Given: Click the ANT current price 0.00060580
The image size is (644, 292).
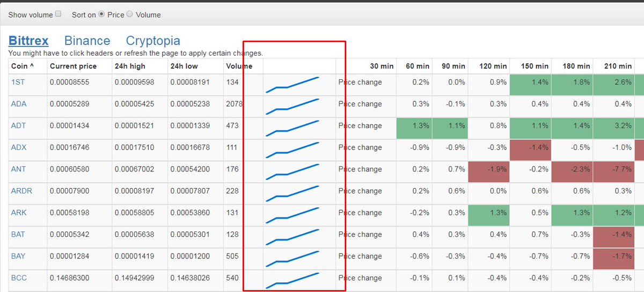Looking at the screenshot, I should [x=70, y=169].
